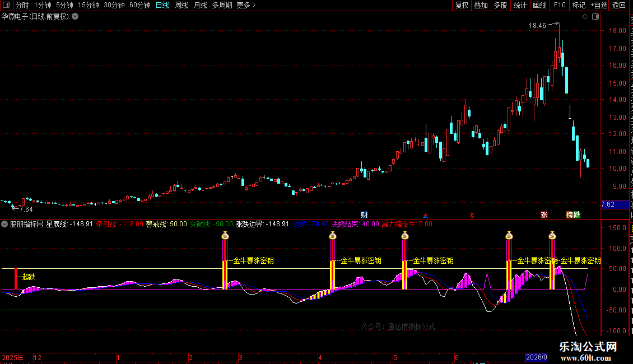This screenshot has height=364, width=633.
Task: Click the 星辰线 indicator value label
Action: (69, 224)
